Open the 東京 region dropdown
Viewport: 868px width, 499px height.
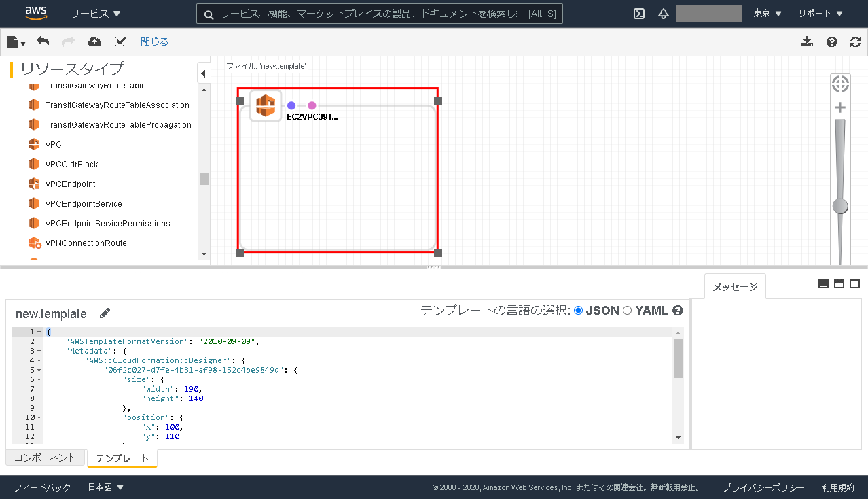[x=767, y=14]
